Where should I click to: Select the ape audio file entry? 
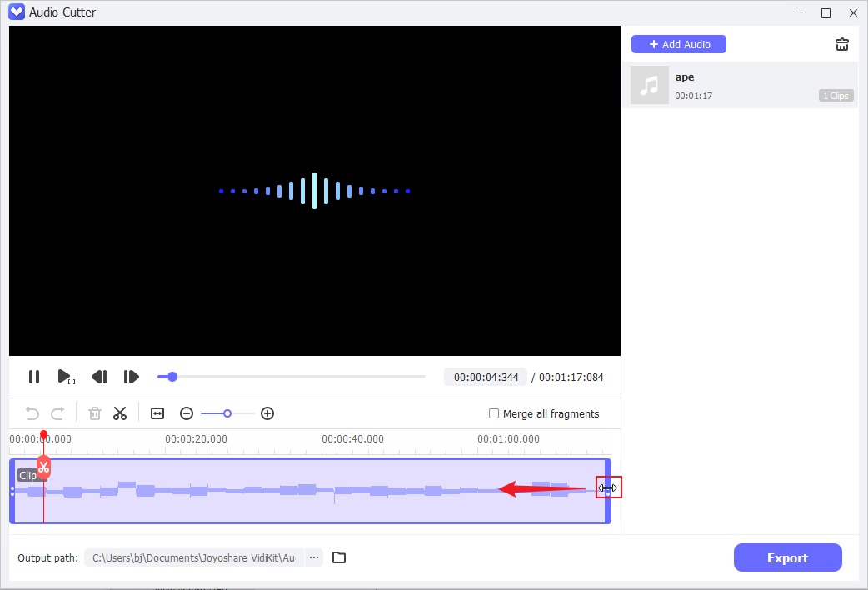pos(738,85)
